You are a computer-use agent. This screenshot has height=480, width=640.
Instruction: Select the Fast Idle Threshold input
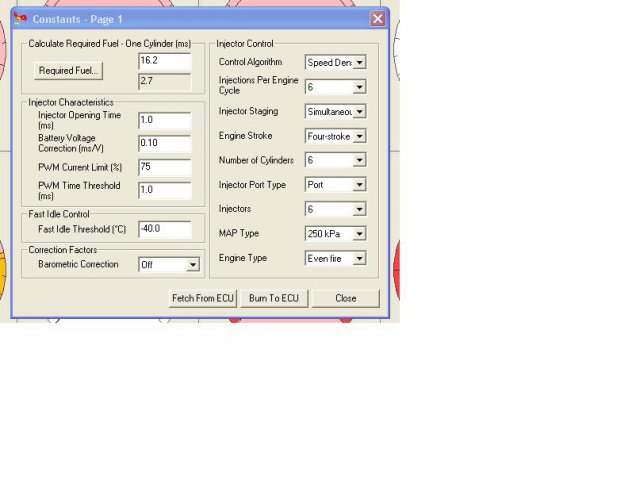coord(164,229)
